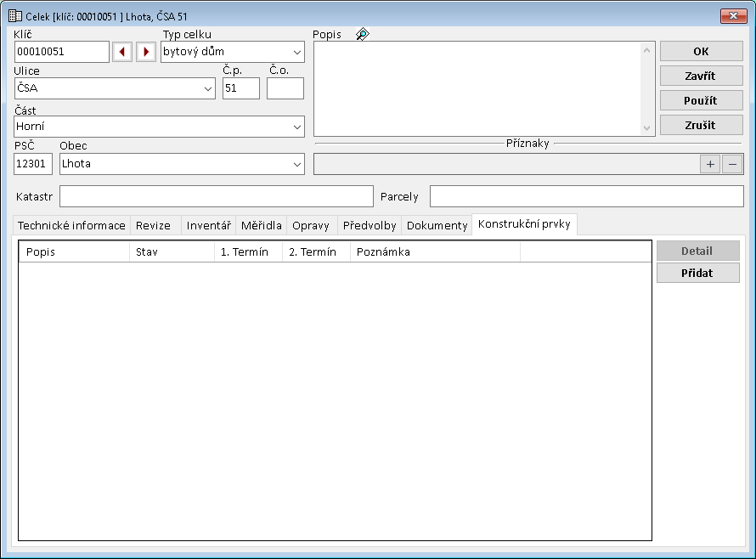The image size is (756, 559).
Task: Expand the Obec municipality dropdown
Action: coord(296,164)
